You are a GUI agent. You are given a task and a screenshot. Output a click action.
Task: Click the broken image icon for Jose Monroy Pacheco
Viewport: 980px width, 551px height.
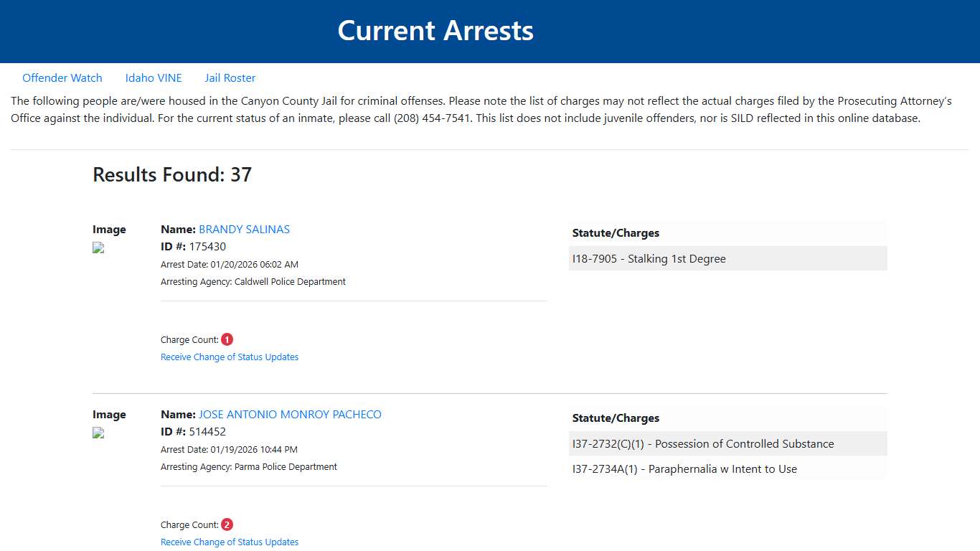pyautogui.click(x=98, y=433)
